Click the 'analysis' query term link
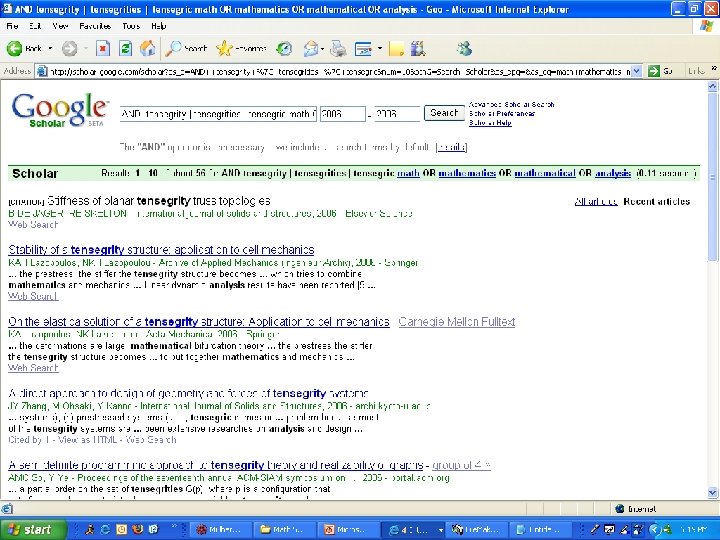 pyautogui.click(x=613, y=173)
